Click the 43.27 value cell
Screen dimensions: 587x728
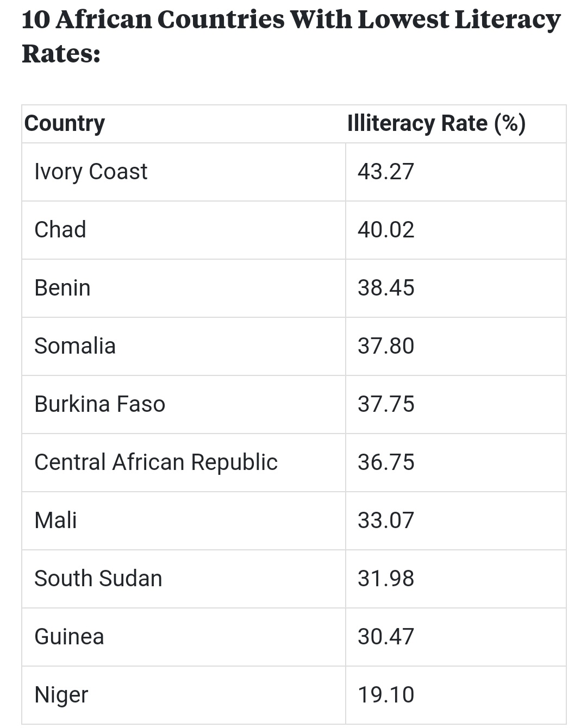386,172
